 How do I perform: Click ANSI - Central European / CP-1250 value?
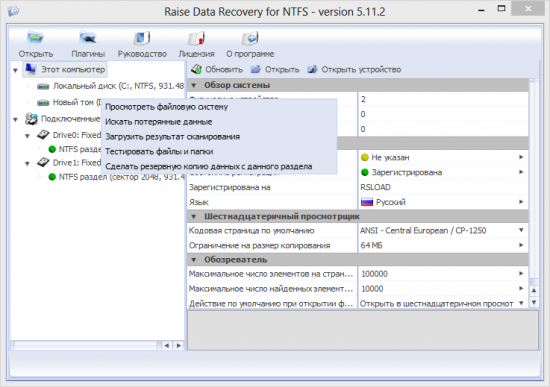tap(423, 231)
